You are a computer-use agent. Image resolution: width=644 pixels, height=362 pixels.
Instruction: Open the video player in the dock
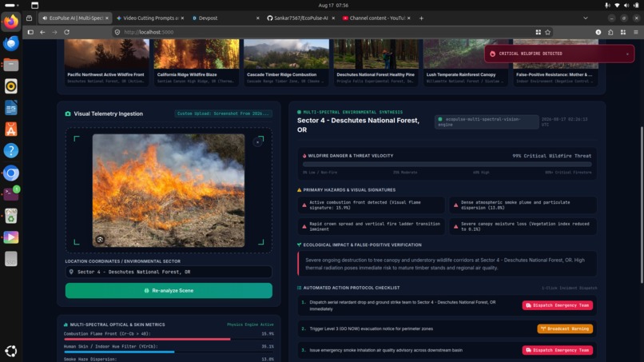pyautogui.click(x=11, y=237)
